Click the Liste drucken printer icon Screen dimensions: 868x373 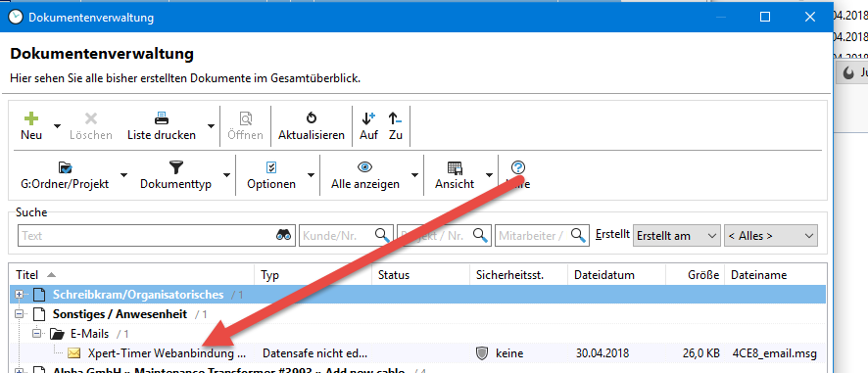161,117
